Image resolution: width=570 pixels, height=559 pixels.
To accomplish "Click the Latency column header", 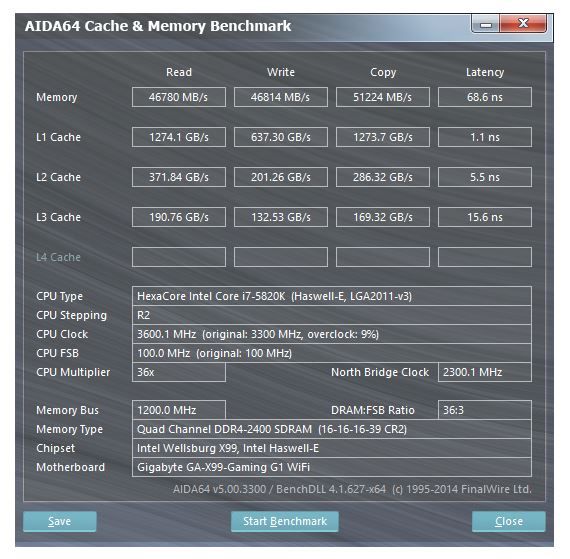I will pyautogui.click(x=485, y=72).
